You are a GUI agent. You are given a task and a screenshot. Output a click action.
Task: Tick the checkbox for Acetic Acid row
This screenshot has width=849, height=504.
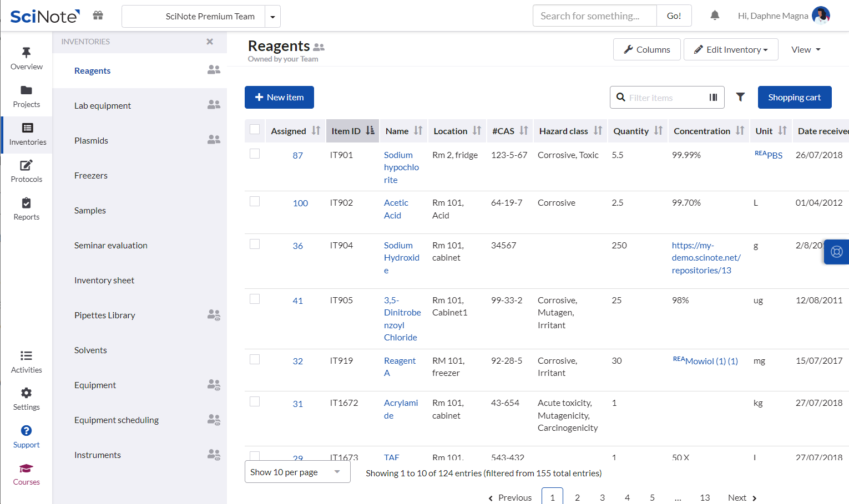[x=255, y=201]
